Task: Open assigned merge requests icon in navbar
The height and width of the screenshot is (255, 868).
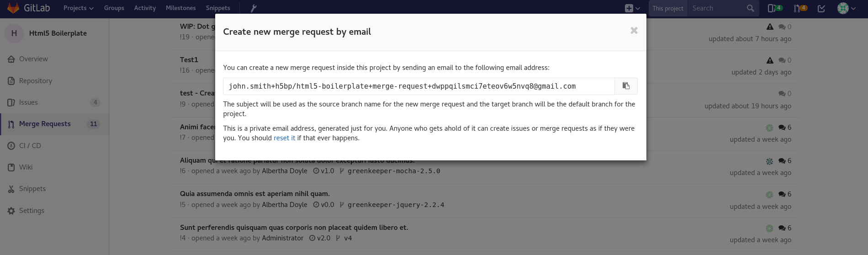Action: [x=800, y=8]
